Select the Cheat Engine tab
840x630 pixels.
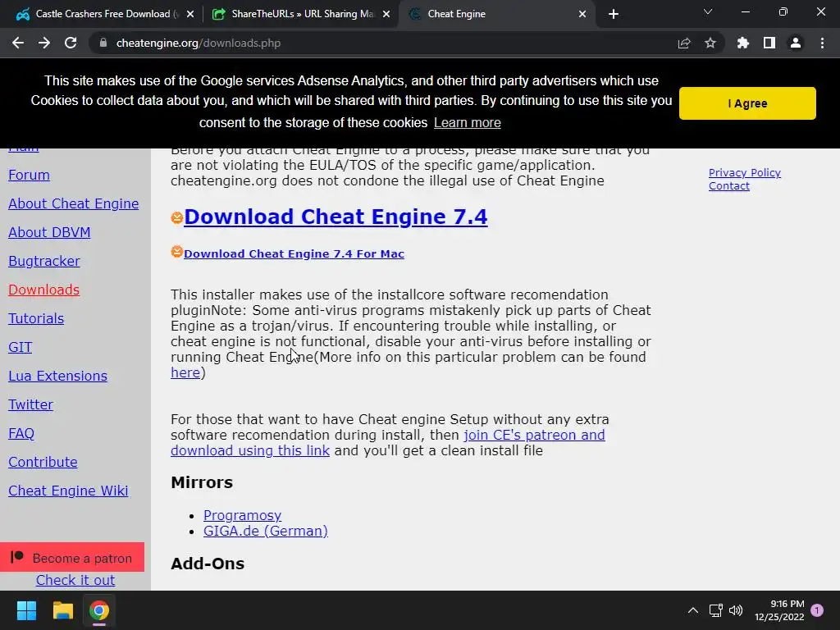coord(495,14)
